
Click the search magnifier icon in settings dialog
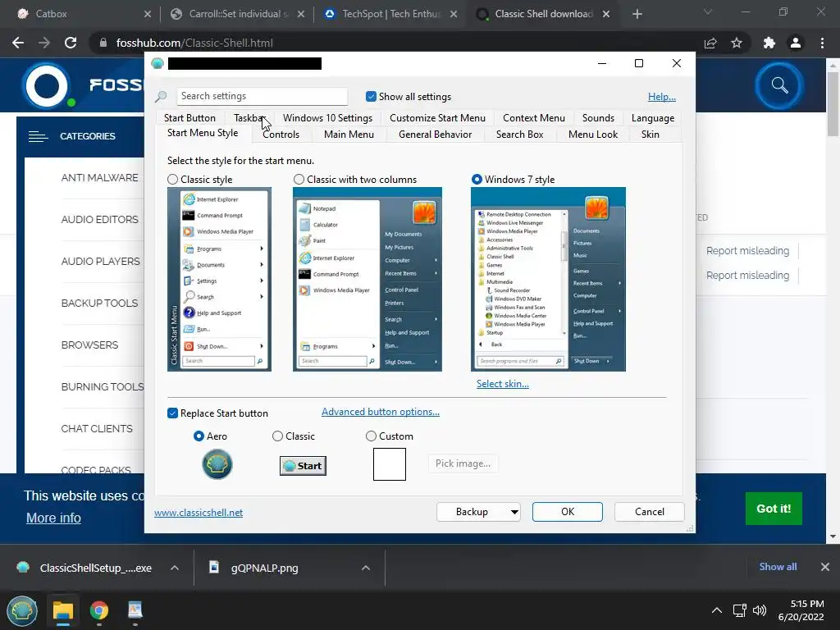point(161,97)
